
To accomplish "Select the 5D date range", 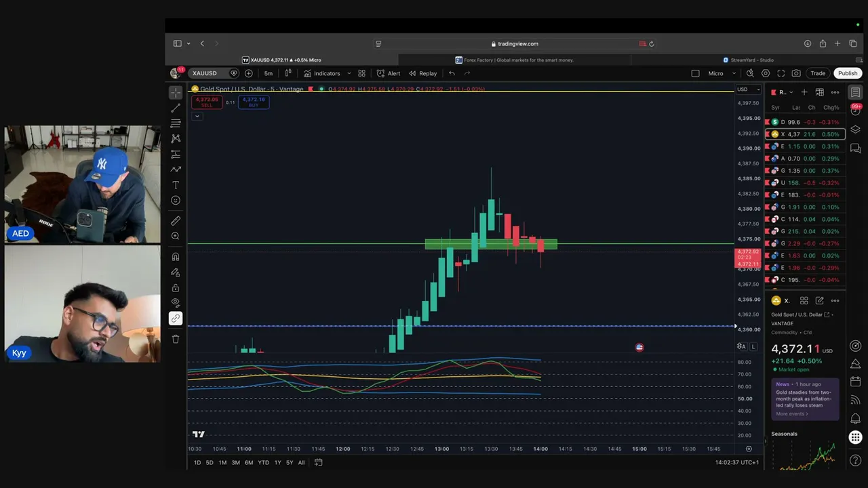I will 210,462.
